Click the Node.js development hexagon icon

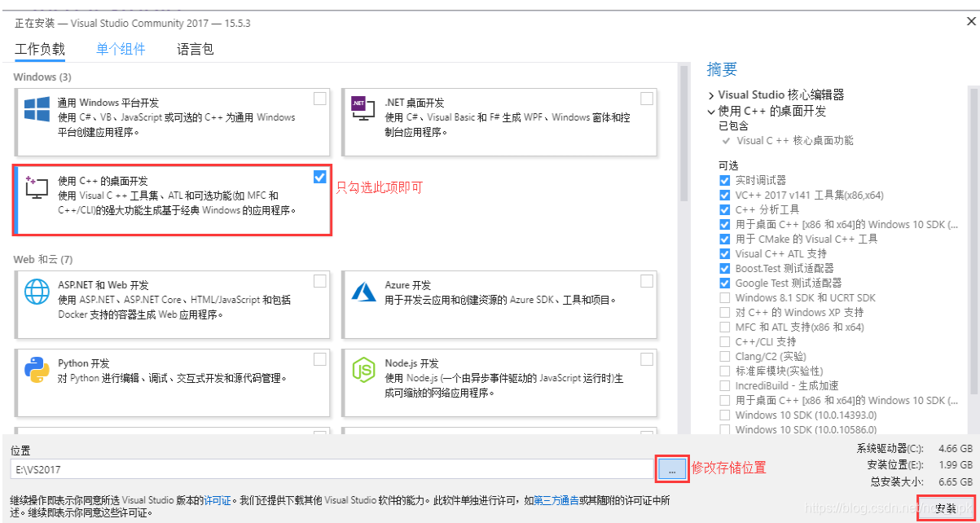click(x=363, y=370)
